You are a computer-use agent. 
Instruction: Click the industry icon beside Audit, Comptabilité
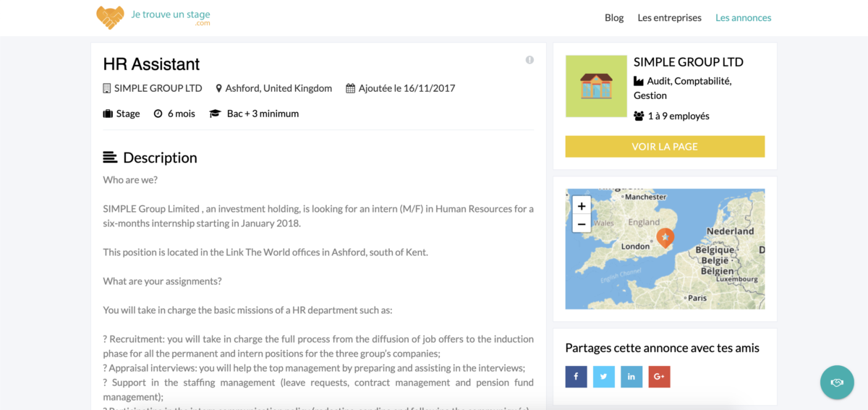639,81
